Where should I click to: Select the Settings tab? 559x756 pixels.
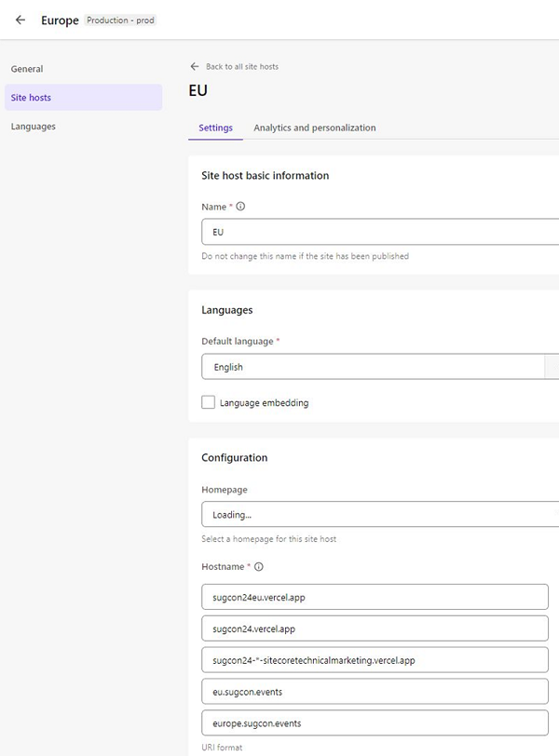click(215, 128)
